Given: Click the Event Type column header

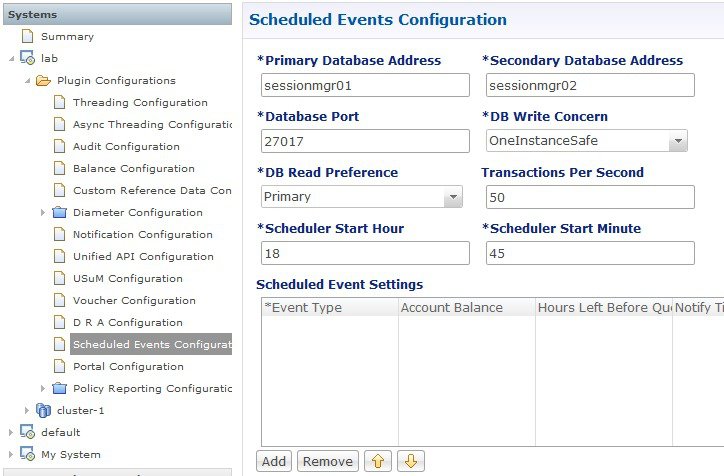Looking at the screenshot, I should (x=330, y=307).
